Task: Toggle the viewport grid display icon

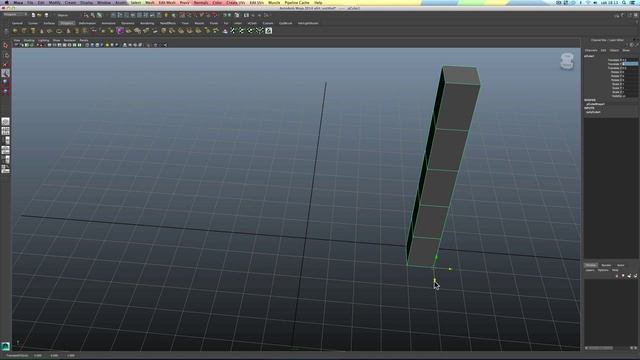Action: 49,45
